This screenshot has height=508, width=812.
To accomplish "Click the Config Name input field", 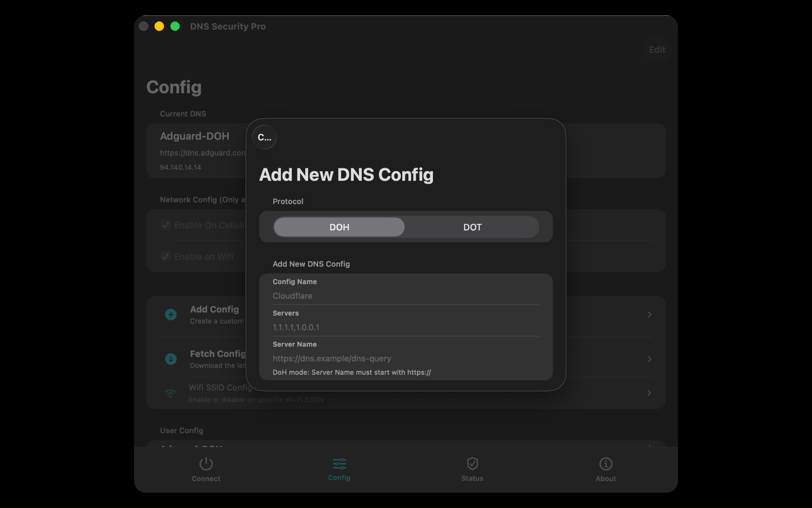I will coord(406,296).
